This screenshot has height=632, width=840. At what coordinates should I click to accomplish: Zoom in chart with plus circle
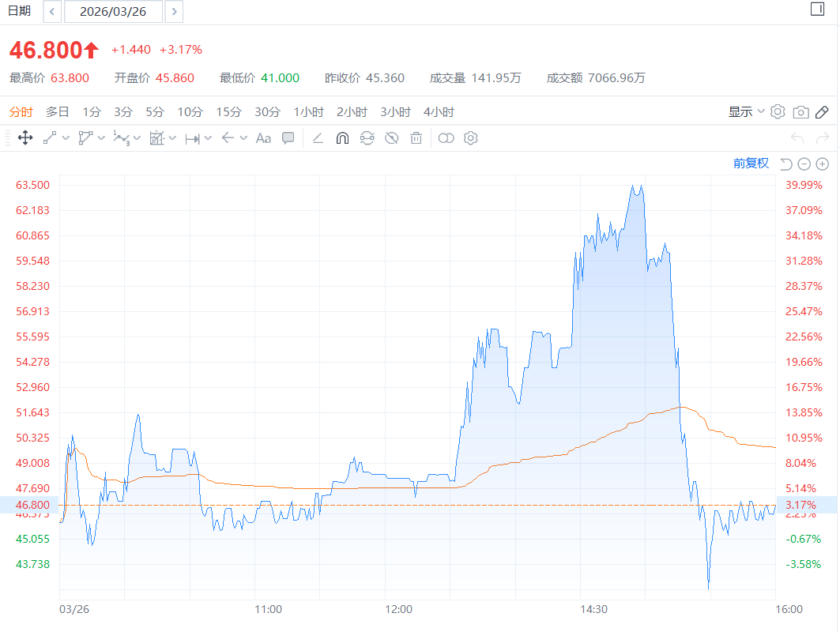click(x=822, y=164)
